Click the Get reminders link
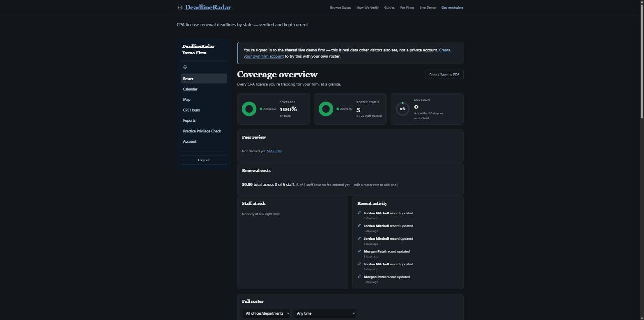This screenshot has height=320, width=644. 452,7
